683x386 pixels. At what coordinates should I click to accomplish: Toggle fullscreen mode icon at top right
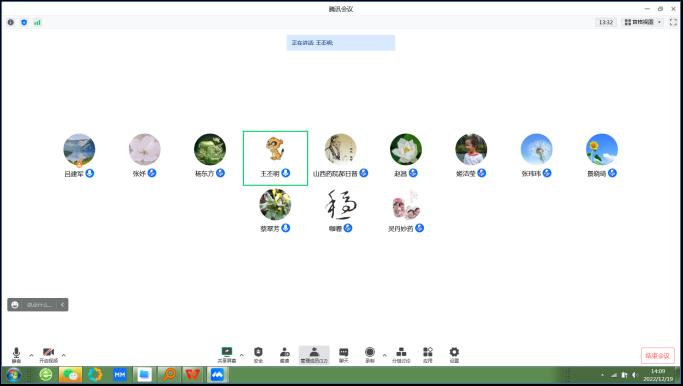pos(673,22)
